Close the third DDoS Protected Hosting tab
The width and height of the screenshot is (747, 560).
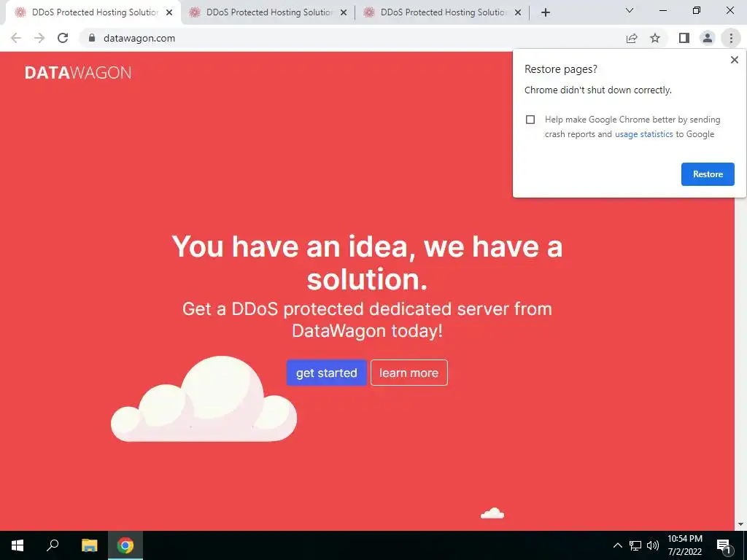click(518, 13)
